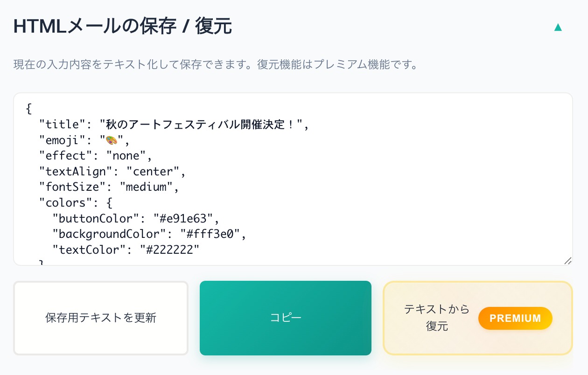
Task: Click the fontSize value medium
Action: tap(146, 187)
